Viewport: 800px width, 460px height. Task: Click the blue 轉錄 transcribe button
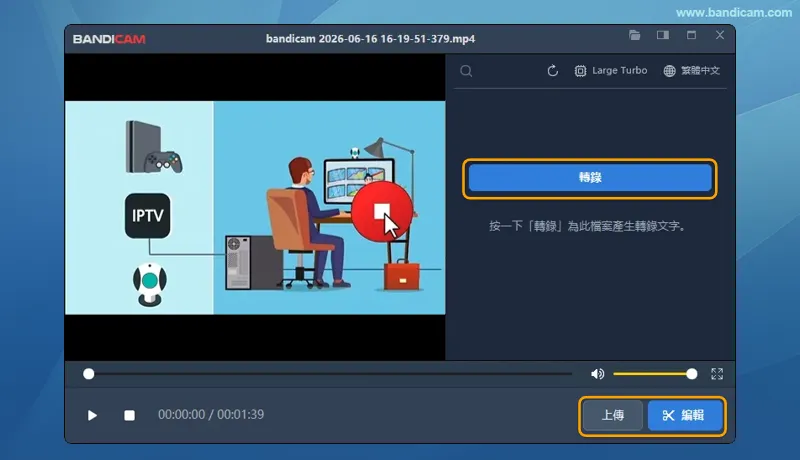tap(590, 178)
